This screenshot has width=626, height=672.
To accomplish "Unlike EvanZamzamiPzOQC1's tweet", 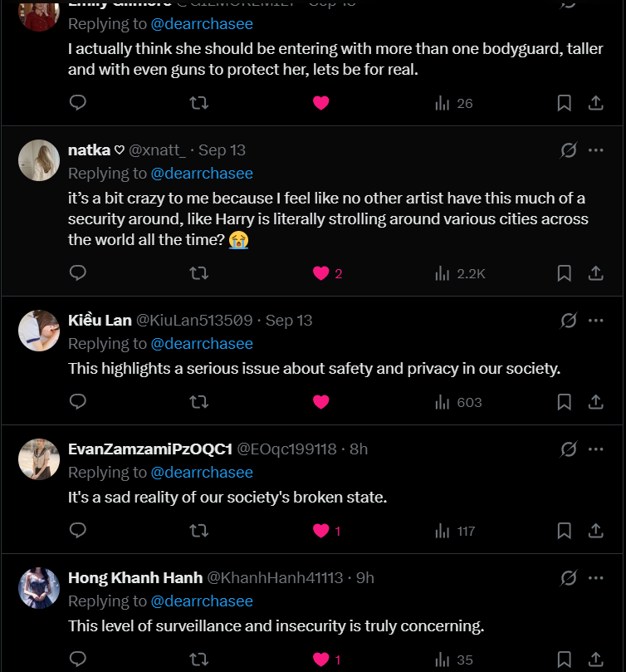I will point(321,531).
